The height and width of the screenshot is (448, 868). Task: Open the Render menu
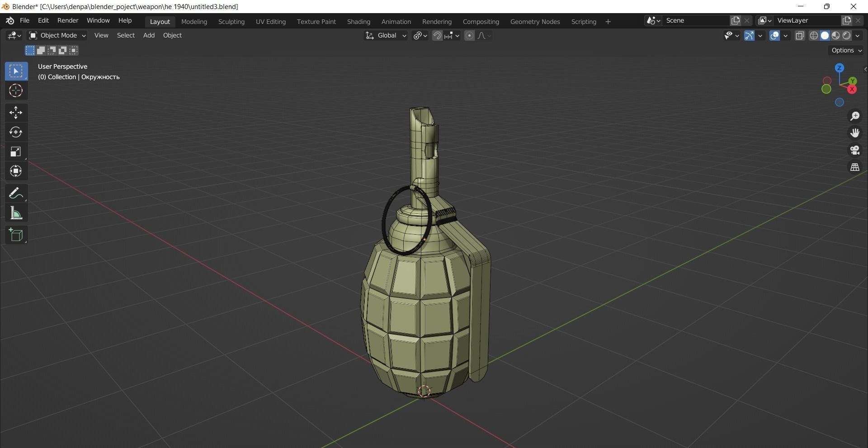point(67,20)
